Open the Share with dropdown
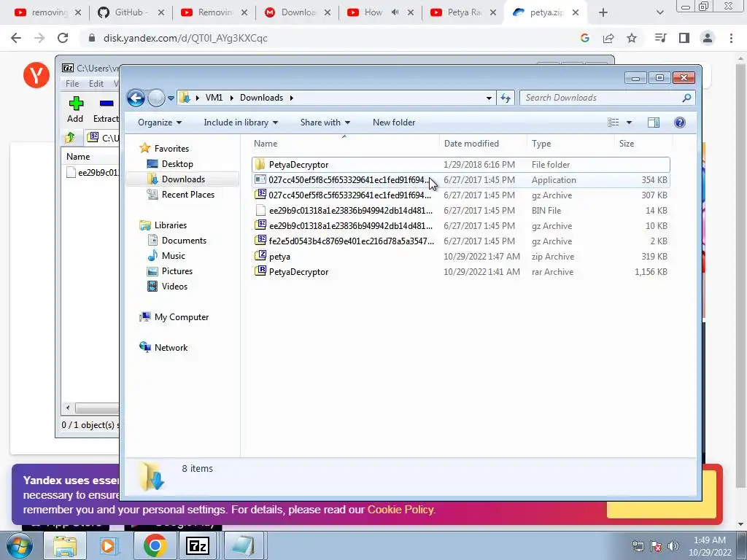The width and height of the screenshot is (747, 560). coord(325,122)
